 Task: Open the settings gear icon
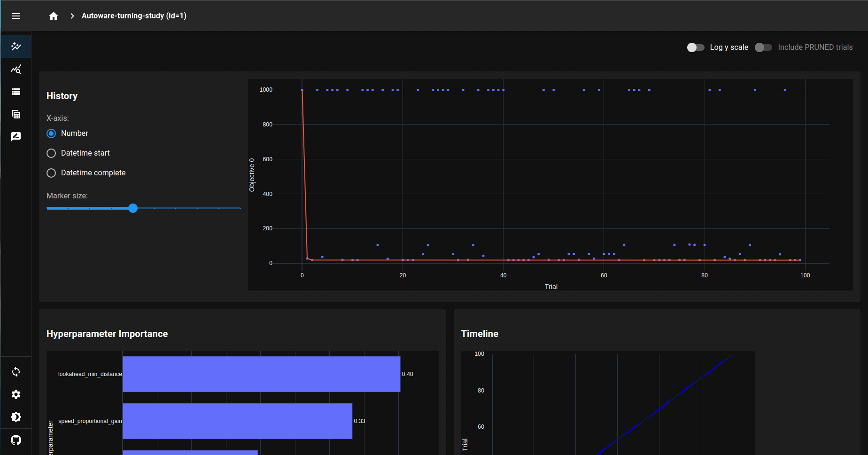[x=16, y=394]
